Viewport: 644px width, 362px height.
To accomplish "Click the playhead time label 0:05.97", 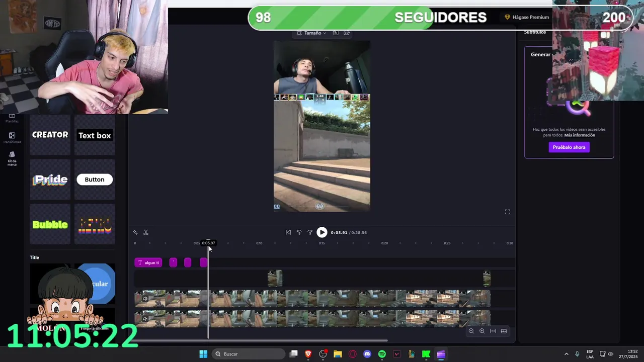I will click(x=208, y=243).
